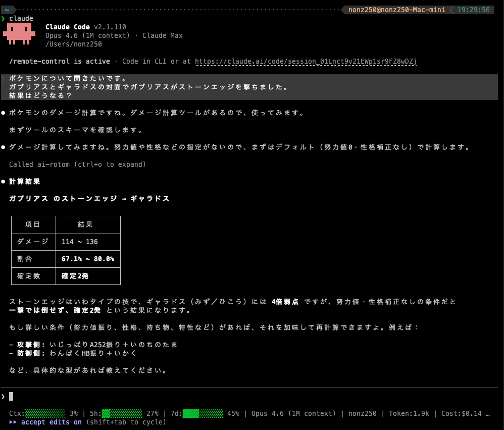Click the green shell prompt arrow icon
The width and height of the screenshot is (504, 430).
pos(3,18)
